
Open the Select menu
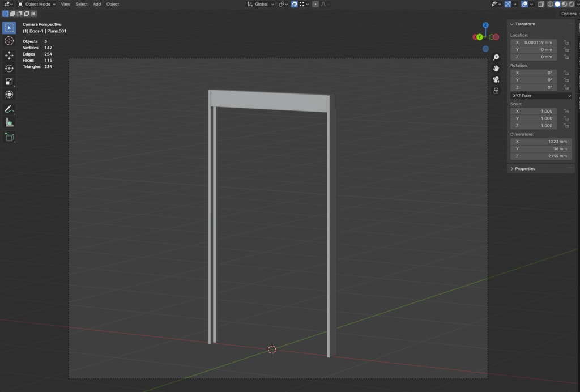tap(82, 4)
